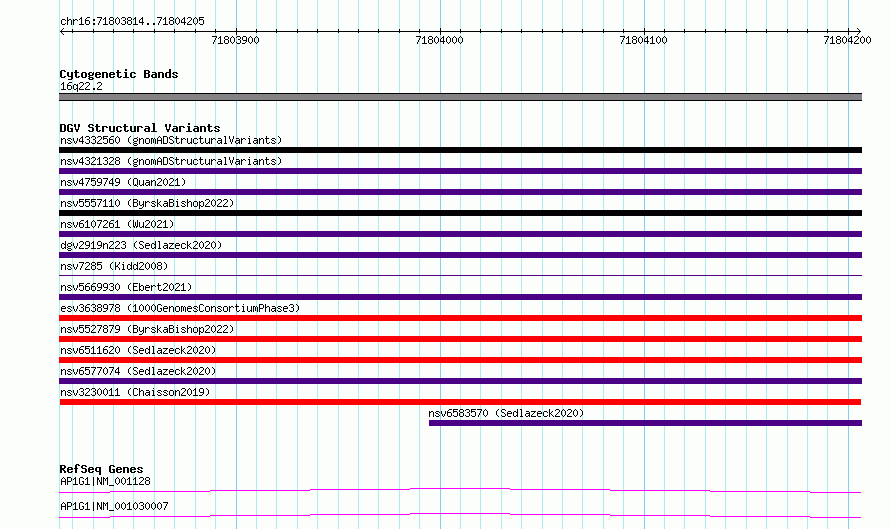The height and width of the screenshot is (529, 890).
Task: Click the purple bar for nsv4759749
Action: (460, 192)
